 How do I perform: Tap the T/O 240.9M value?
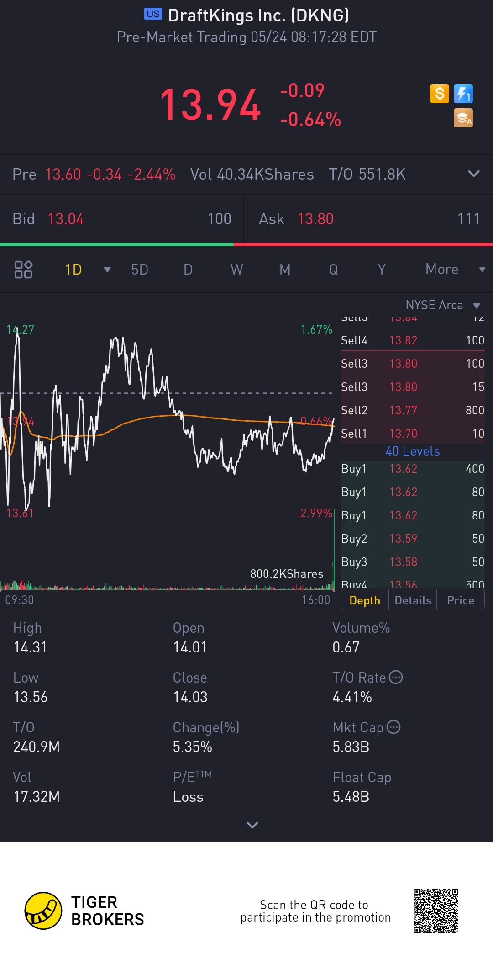tap(37, 747)
